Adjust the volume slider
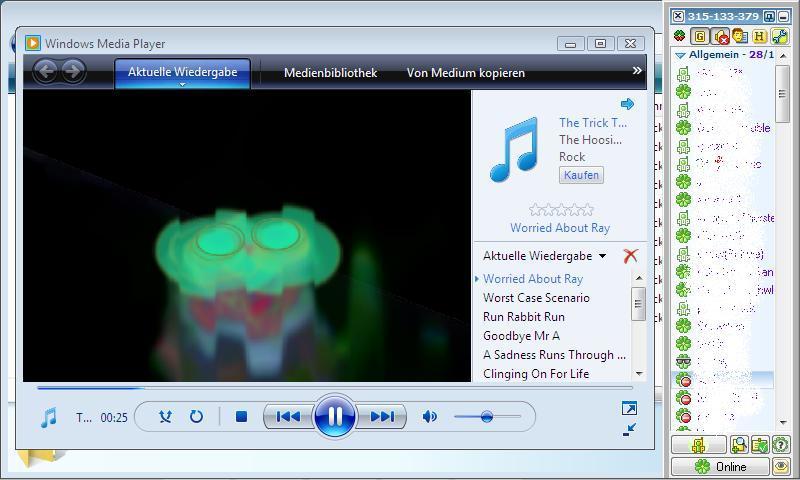Image resolution: width=800 pixels, height=480 pixels. (x=487, y=417)
